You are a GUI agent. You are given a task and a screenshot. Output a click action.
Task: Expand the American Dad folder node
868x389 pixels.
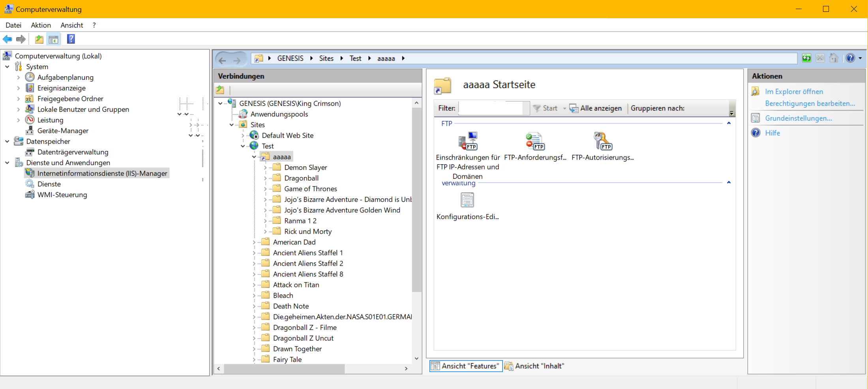[254, 242]
